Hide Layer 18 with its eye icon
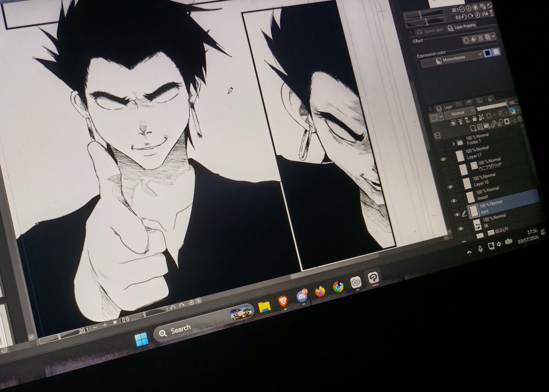Screen dimensions: 549x392 [x=450, y=187]
